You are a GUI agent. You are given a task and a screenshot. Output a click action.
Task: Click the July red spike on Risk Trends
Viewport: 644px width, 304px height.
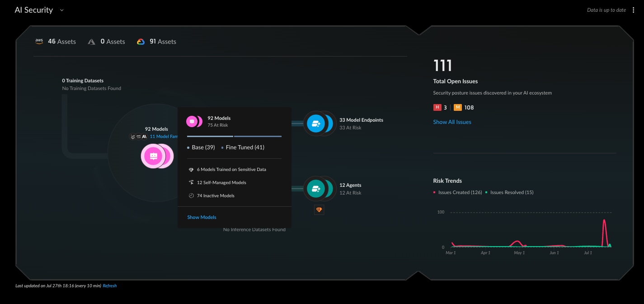coord(604,233)
